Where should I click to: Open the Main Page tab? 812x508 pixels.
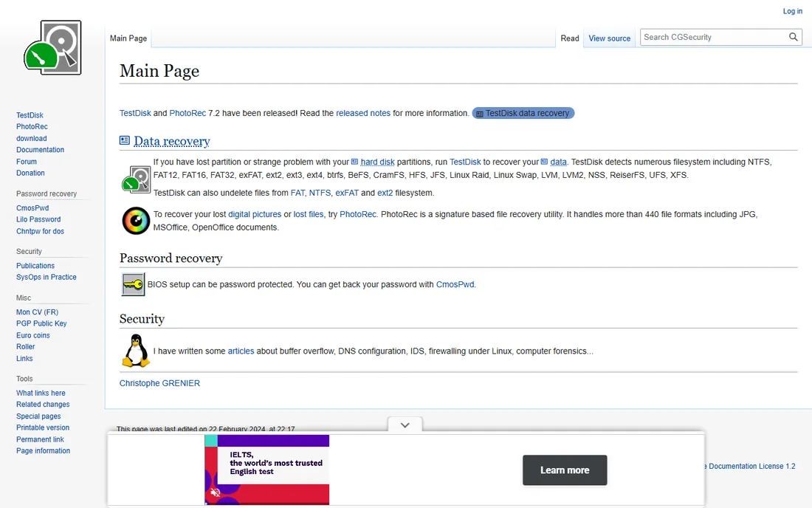coord(128,38)
